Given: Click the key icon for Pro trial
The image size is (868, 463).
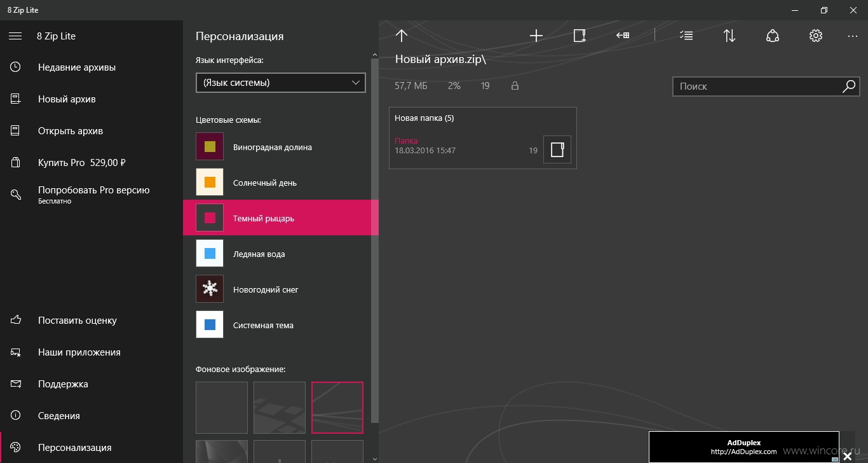Looking at the screenshot, I should [16, 194].
